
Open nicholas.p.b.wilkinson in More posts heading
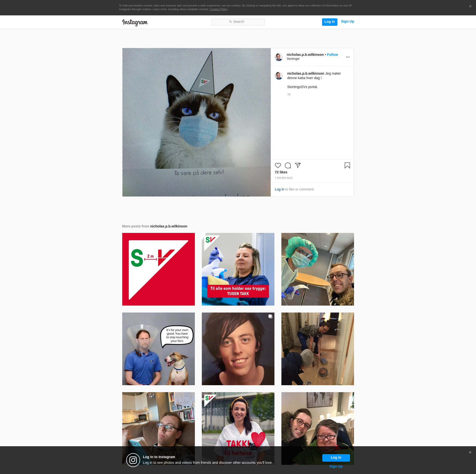click(x=169, y=226)
